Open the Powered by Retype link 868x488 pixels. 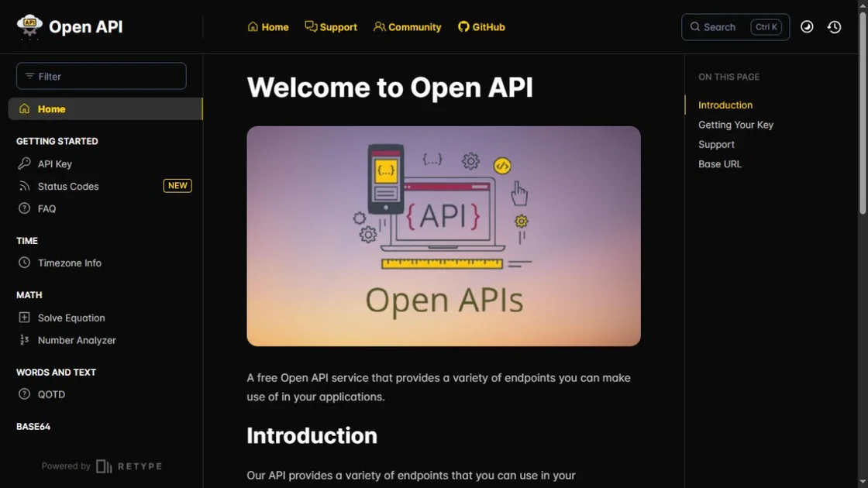pyautogui.click(x=102, y=466)
